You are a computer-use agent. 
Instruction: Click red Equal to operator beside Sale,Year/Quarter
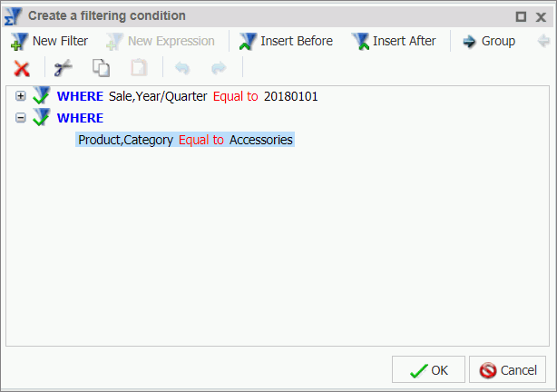236,96
